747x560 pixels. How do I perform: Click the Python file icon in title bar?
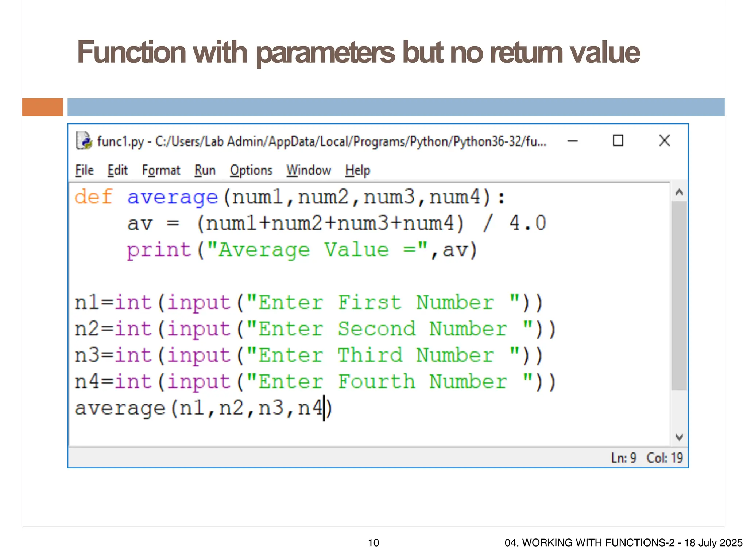pyautogui.click(x=84, y=141)
